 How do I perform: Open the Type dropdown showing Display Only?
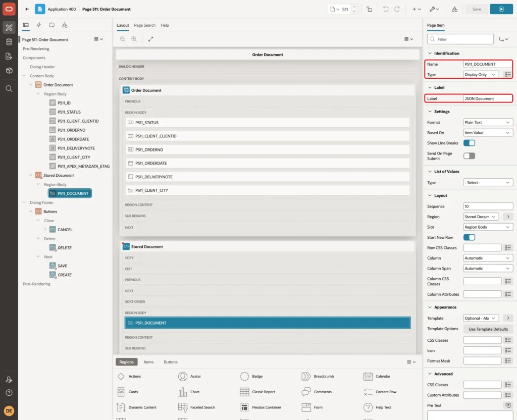tap(481, 75)
